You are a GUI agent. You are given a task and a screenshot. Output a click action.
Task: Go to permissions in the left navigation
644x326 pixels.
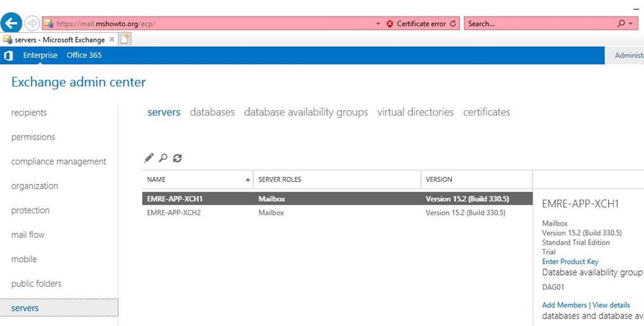[x=33, y=137]
